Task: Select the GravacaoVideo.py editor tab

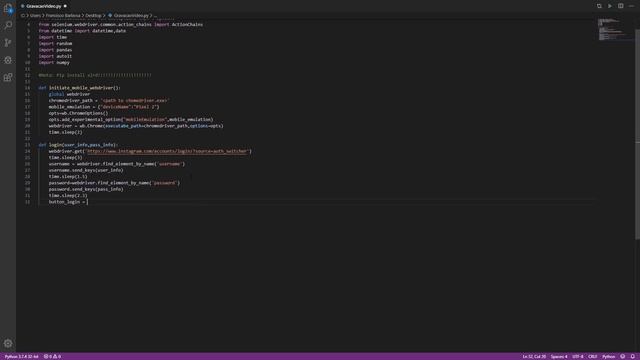Action: tap(44, 6)
